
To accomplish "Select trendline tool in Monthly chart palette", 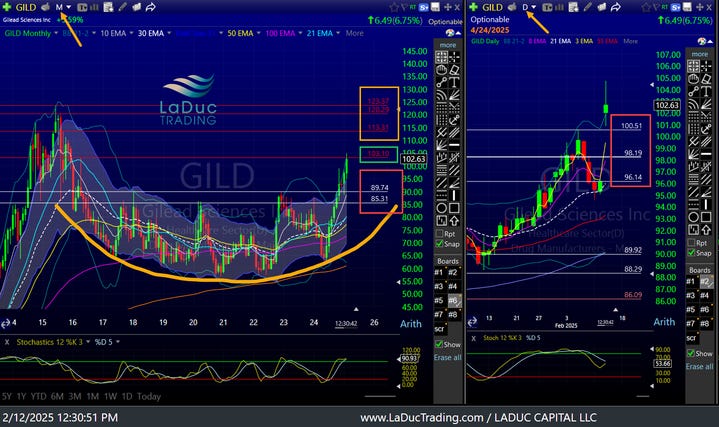I will coord(441,83).
